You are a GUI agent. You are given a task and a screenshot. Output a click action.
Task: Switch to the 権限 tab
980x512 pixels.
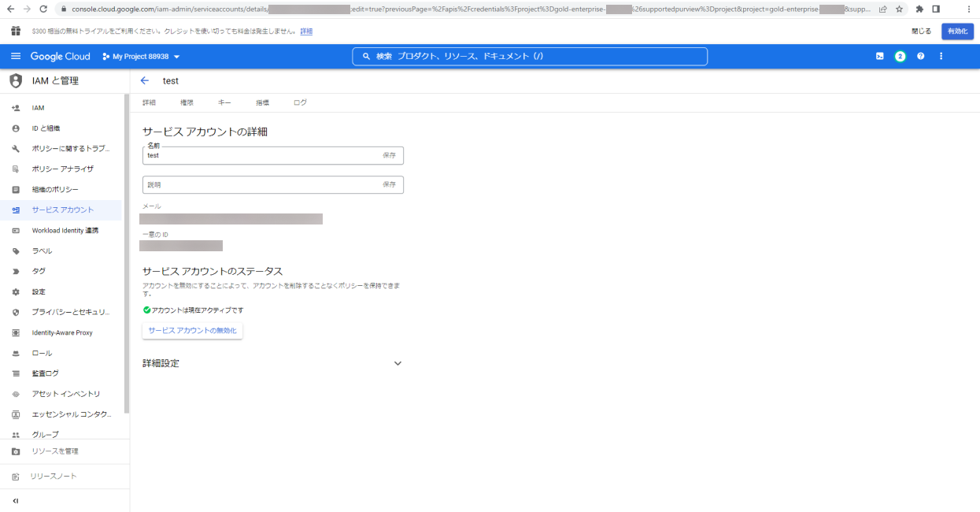pos(187,102)
